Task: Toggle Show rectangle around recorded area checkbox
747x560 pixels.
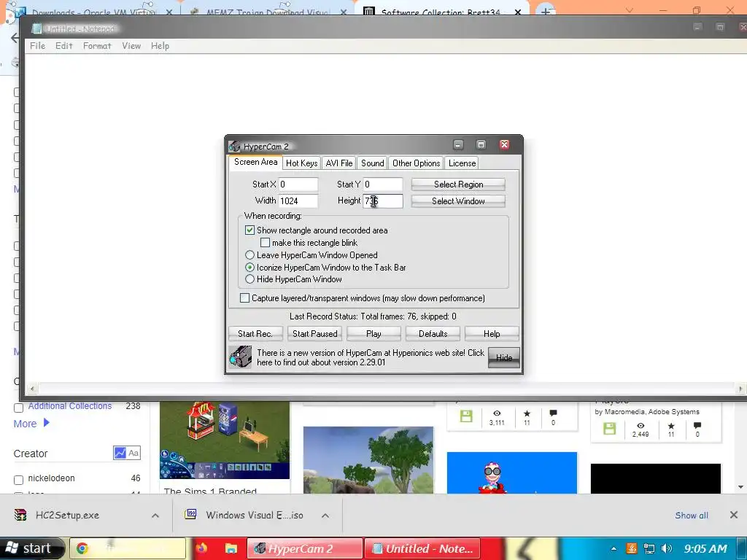Action: (x=249, y=230)
